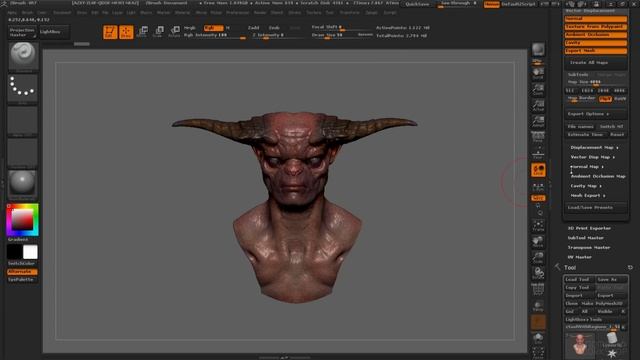Open the Zplugin menu
Viewport: 640px width, 360px height.
point(371,13)
